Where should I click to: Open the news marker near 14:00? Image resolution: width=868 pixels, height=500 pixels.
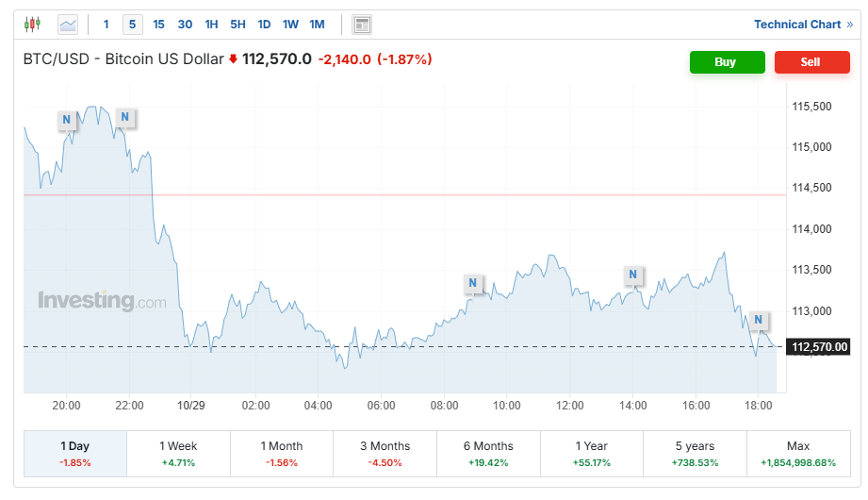(x=633, y=275)
